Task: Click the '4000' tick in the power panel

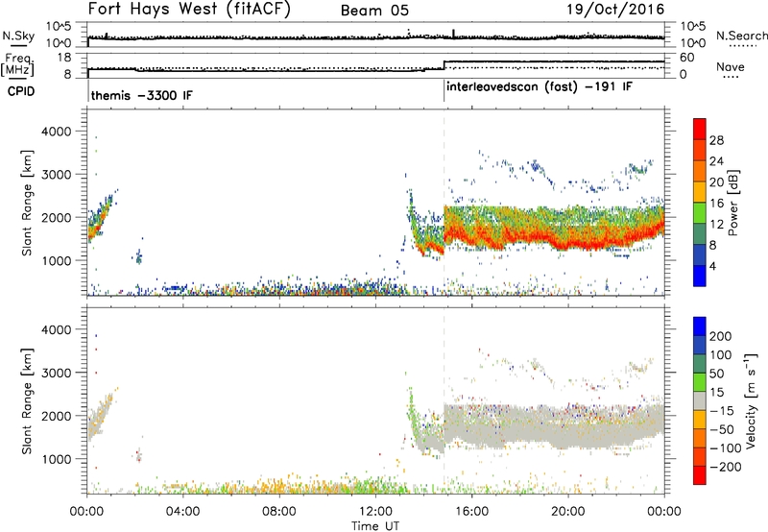Action: pos(57,132)
